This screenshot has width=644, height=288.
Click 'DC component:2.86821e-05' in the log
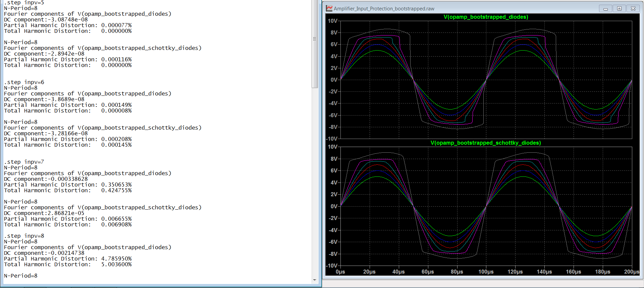pyautogui.click(x=44, y=213)
